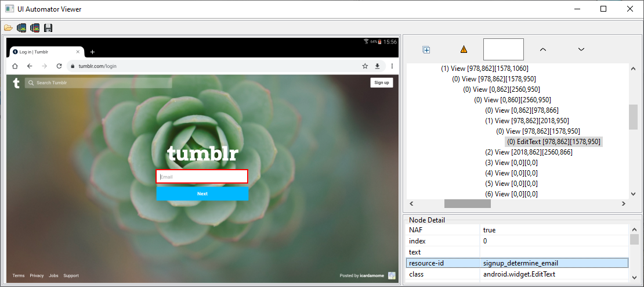Screen dimensions: 644x287
Task: Click the tree's horizontal scrollbar left arrow
Action: coord(411,203)
